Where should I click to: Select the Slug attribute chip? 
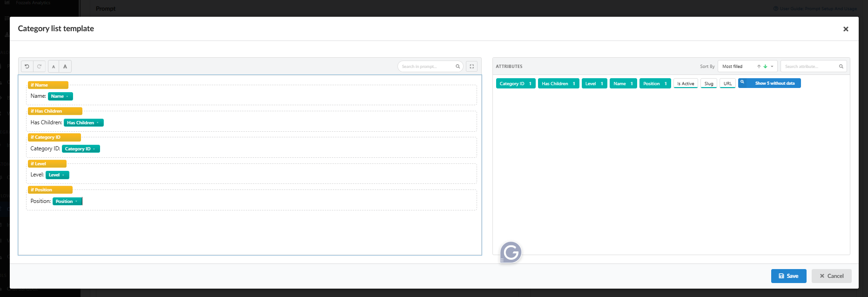click(709, 84)
